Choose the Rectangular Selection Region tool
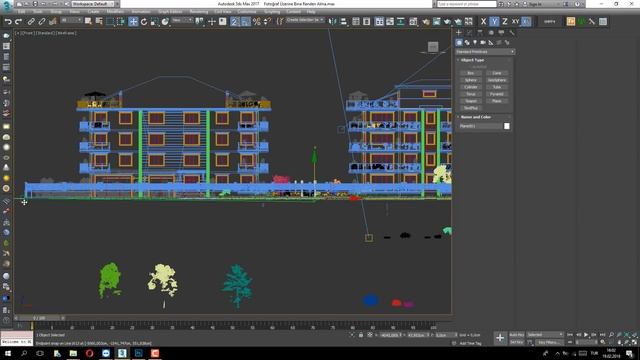The height and width of the screenshot is (360, 640). point(110,21)
